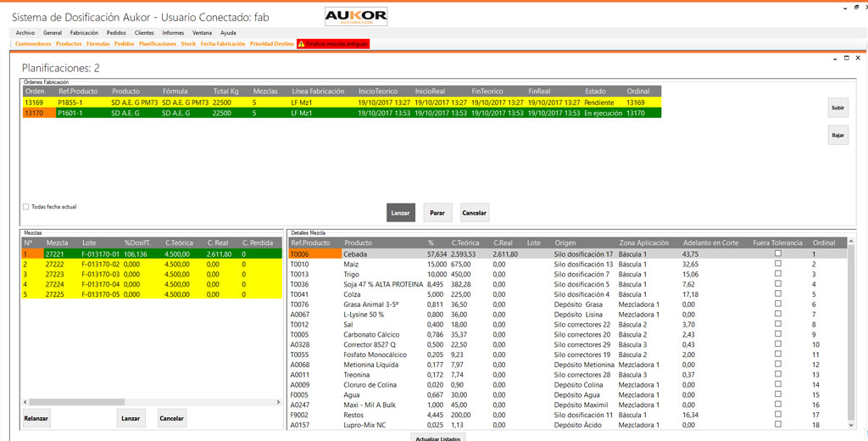Open the Pedidos menu in menu bar
This screenshot has height=441, width=868.
click(x=116, y=33)
